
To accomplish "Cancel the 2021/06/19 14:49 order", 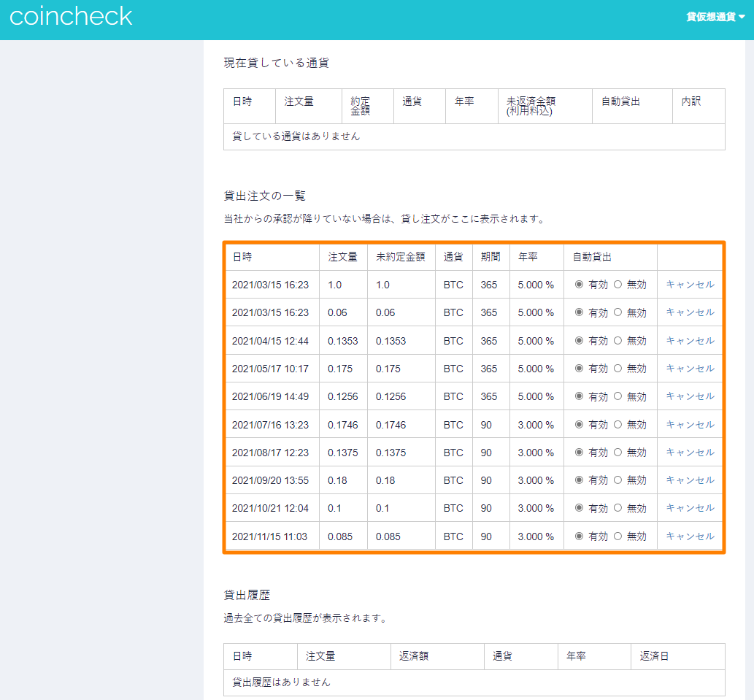I will (x=690, y=396).
